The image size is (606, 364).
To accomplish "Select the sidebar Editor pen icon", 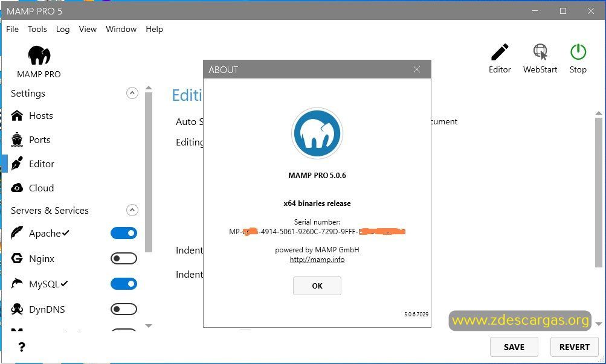I will tap(17, 164).
